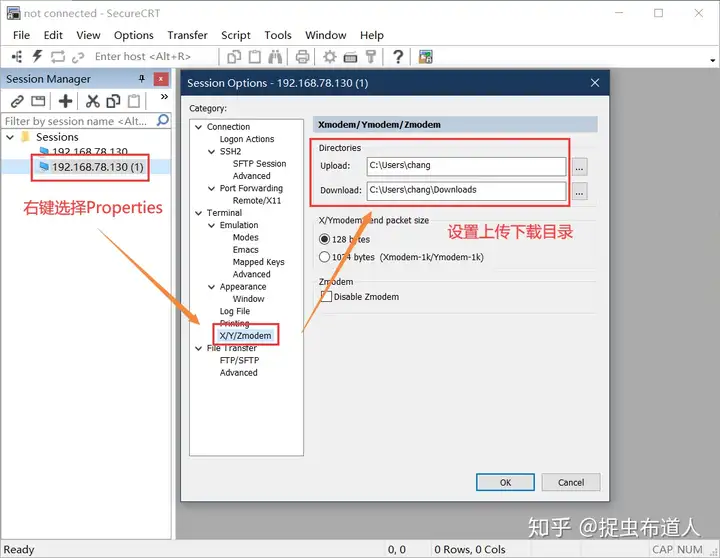Image resolution: width=720 pixels, height=558 pixels.
Task: Click the Help question mark icon
Action: pyautogui.click(x=398, y=56)
